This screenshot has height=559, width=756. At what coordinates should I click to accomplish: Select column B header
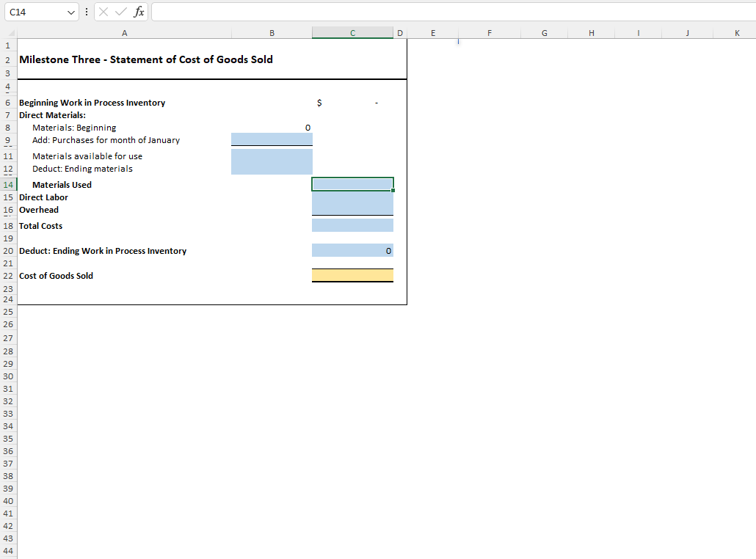coord(272,33)
